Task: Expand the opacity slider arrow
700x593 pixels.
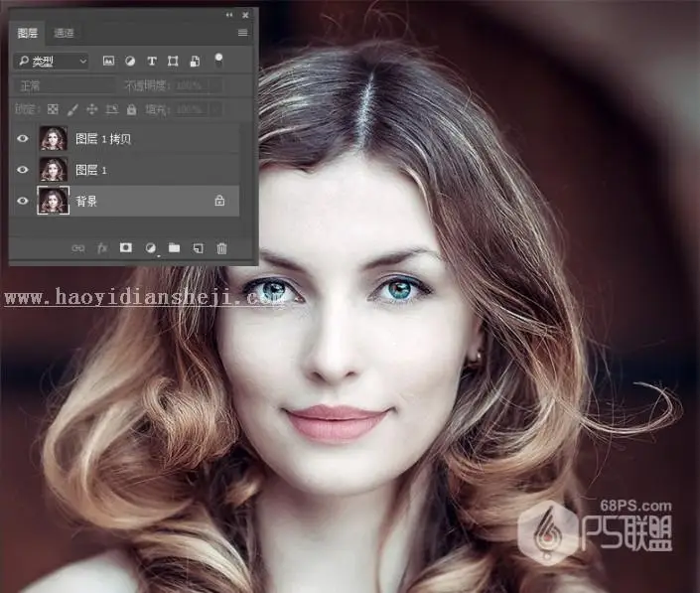Action: tap(216, 84)
